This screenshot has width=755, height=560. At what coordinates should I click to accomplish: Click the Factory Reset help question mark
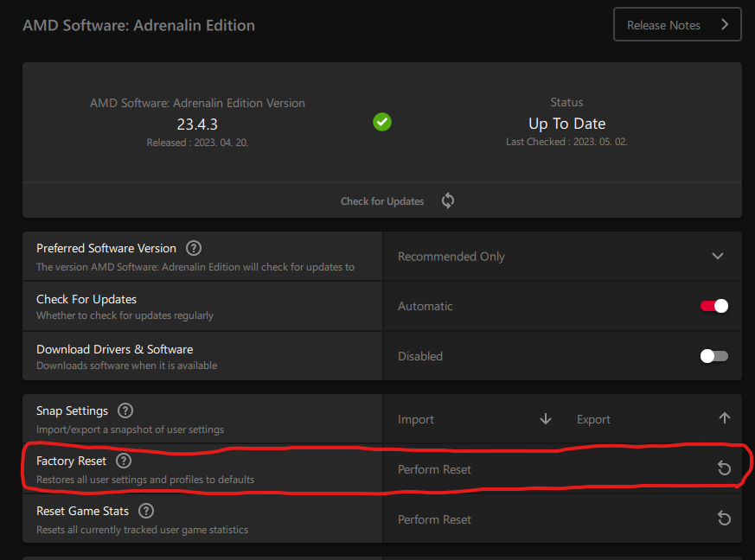point(124,461)
